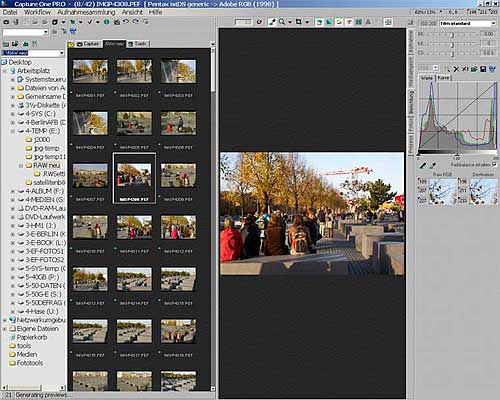The height and width of the screenshot is (400, 500).
Task: Select the white balance pipette tool
Action: [272, 22]
